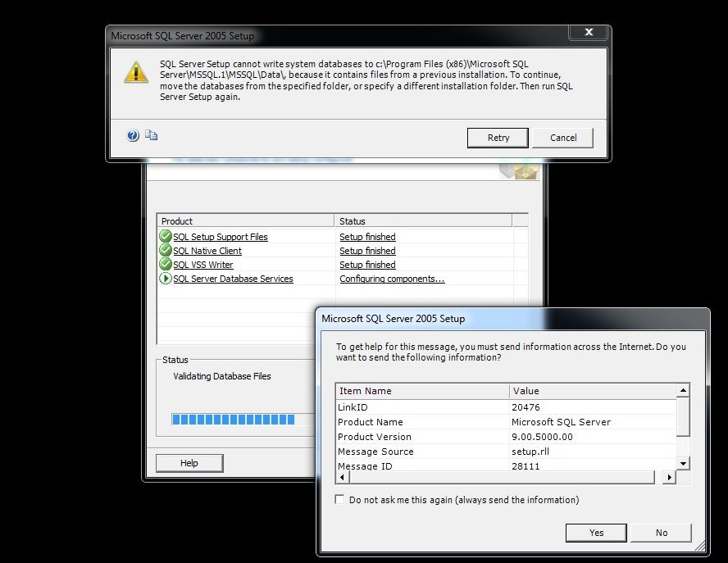The image size is (728, 563).
Task: Click the copy message icon
Action: click(x=152, y=135)
